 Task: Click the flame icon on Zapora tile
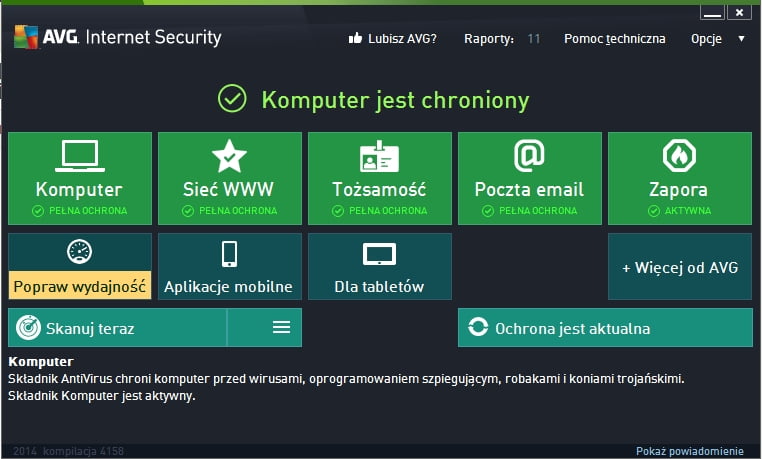click(x=679, y=156)
